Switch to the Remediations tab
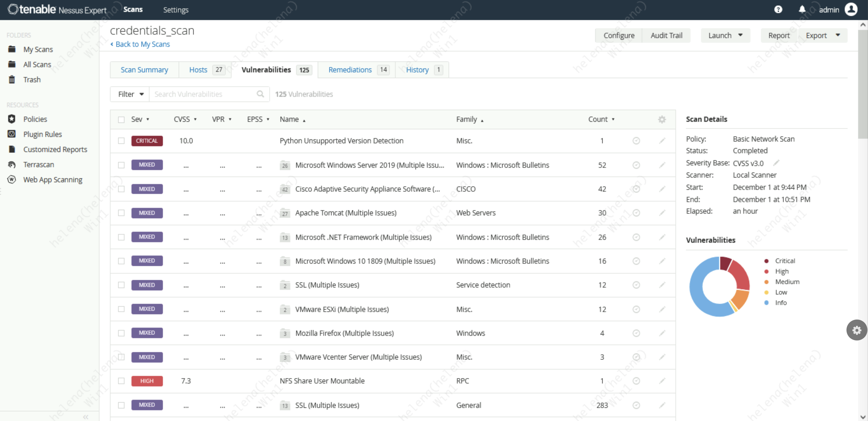Screen dimensions: 868x421 350,70
